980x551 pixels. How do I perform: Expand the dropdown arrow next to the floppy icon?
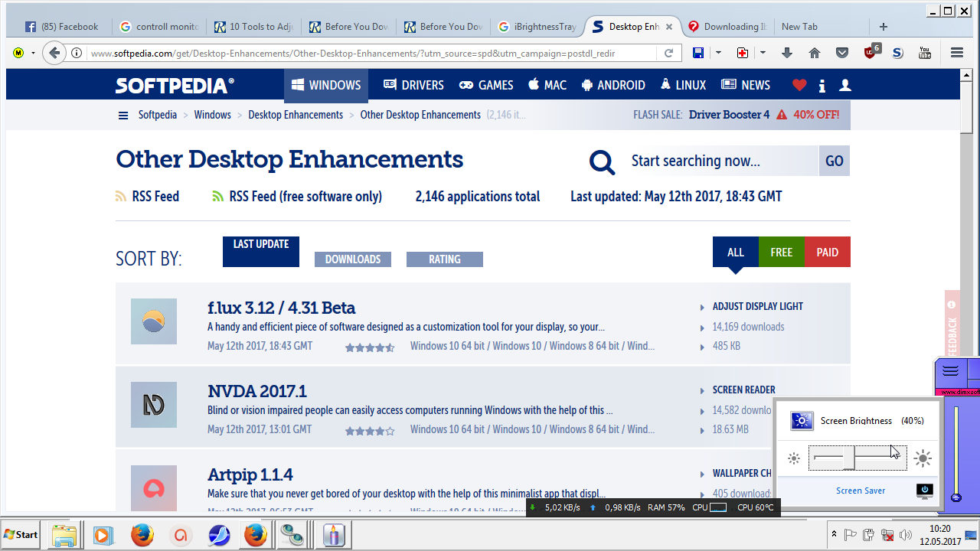pyautogui.click(x=718, y=53)
